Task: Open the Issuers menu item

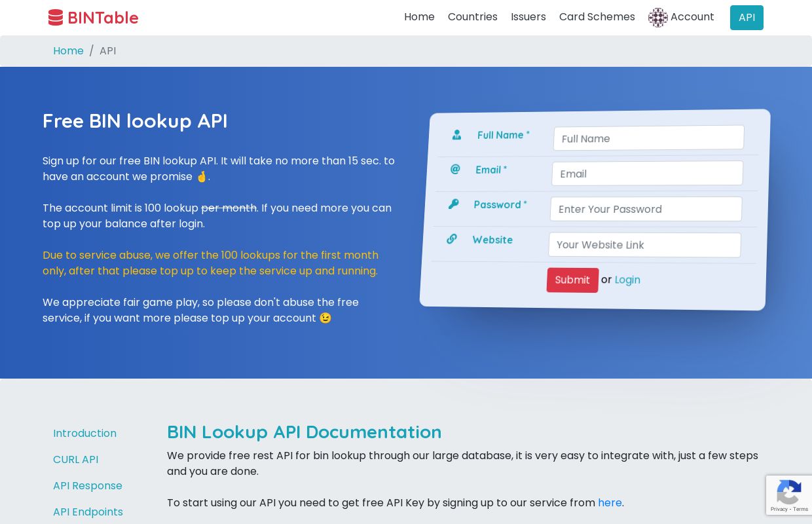Action: click(528, 17)
